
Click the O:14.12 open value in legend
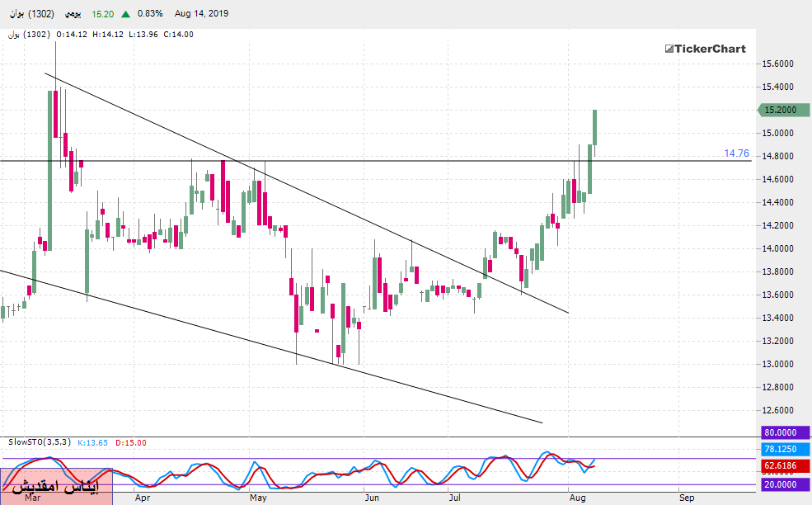(x=71, y=35)
